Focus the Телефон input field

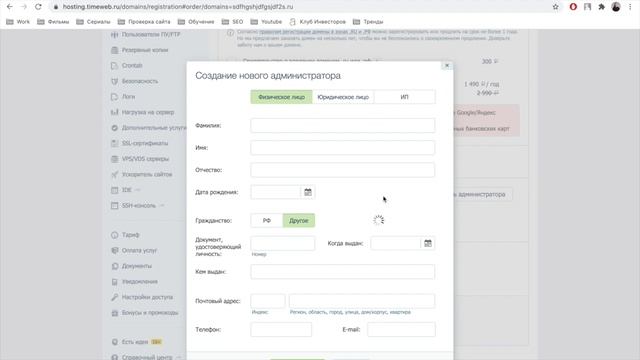[281, 329]
